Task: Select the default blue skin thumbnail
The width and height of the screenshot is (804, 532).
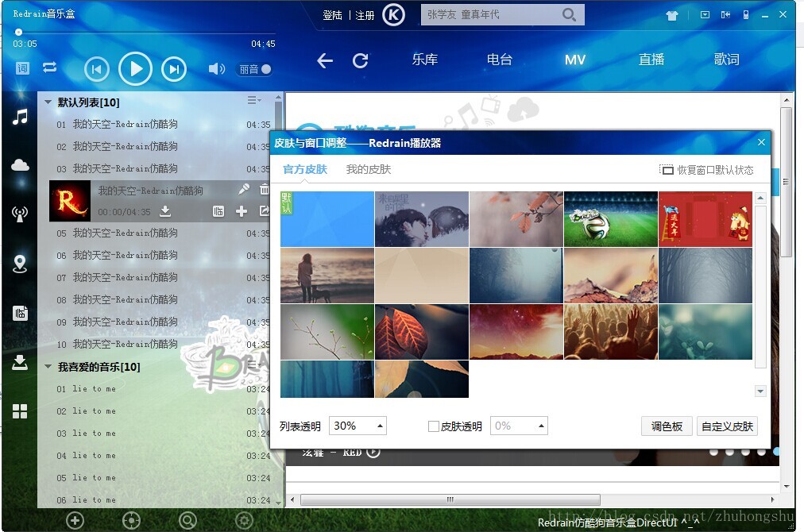Action: pyautogui.click(x=327, y=219)
